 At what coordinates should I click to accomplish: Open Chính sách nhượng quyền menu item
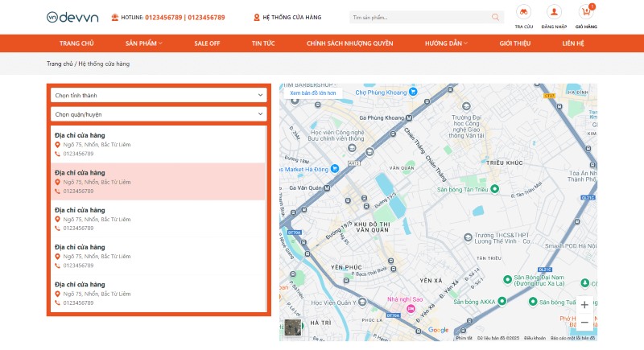[349, 43]
